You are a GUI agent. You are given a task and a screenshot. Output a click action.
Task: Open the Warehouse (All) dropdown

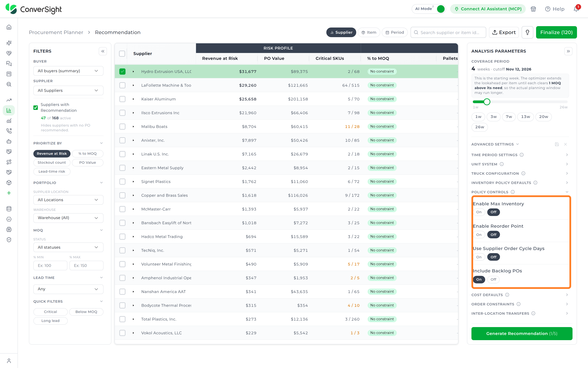(68, 218)
